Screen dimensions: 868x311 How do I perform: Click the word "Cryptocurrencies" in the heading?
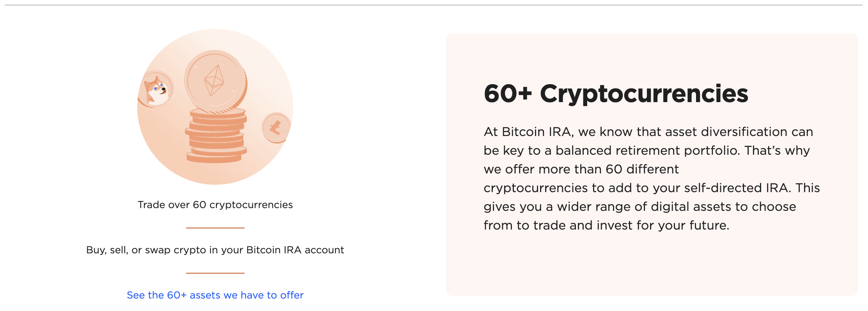pyautogui.click(x=644, y=94)
